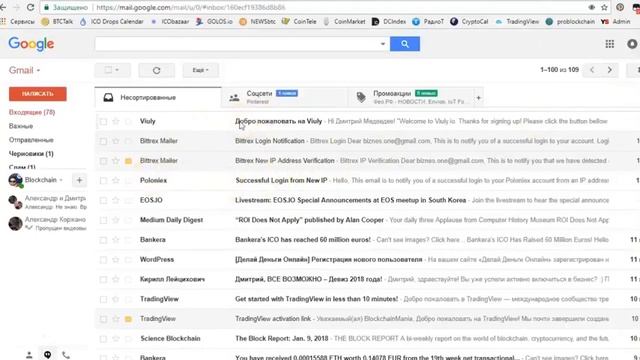Star the WordPress email
640x360 pixels.
116,260
